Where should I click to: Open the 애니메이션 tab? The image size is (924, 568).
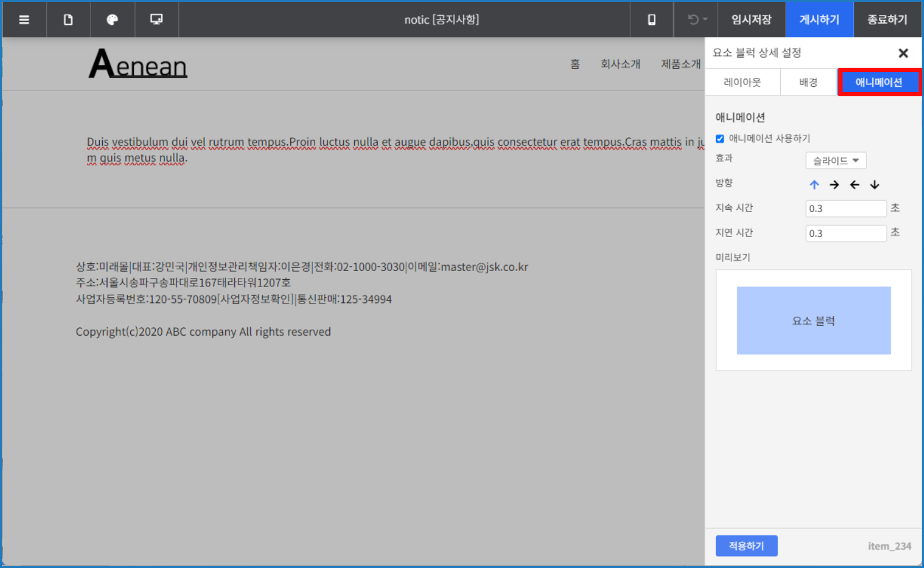(879, 83)
